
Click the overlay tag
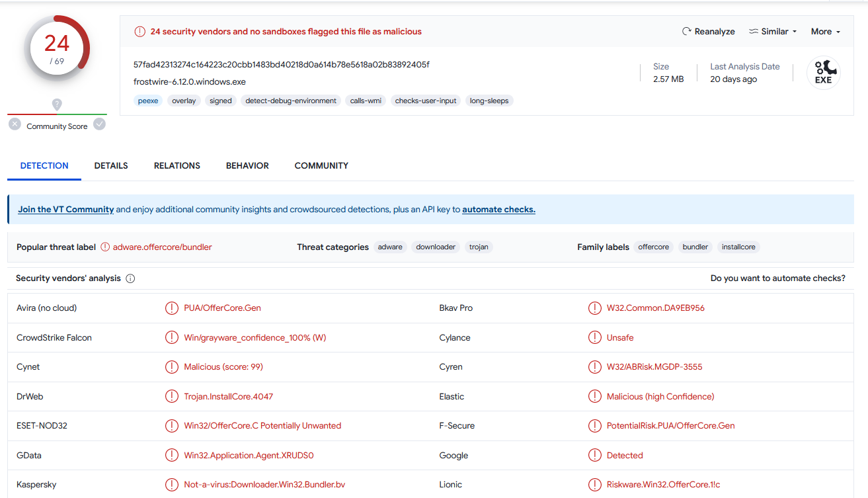184,101
